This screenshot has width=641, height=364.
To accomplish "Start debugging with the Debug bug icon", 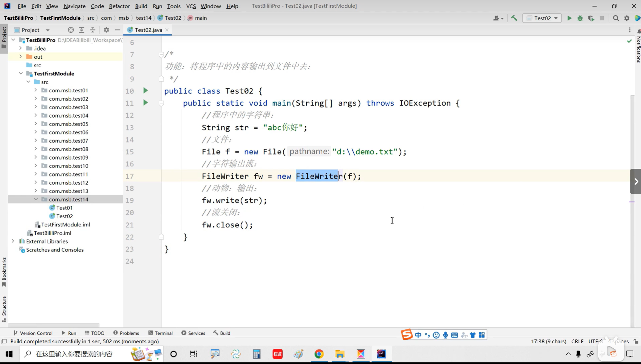I will point(580,18).
